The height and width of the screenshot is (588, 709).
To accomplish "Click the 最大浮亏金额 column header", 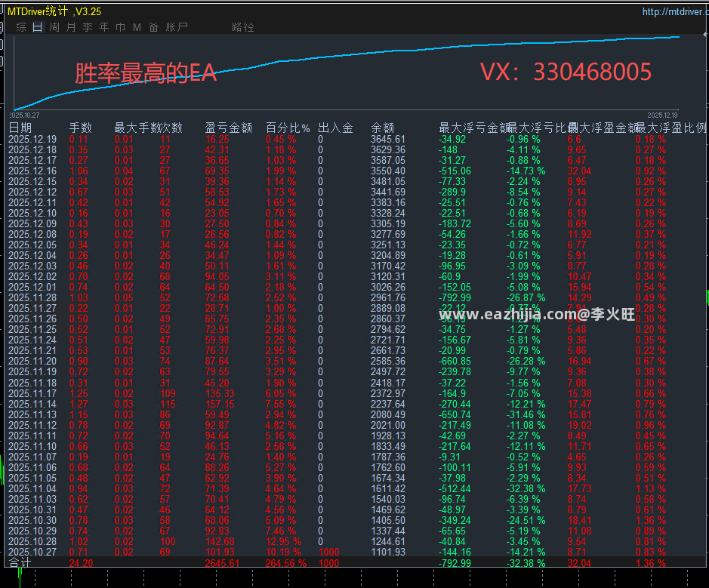I will (x=474, y=128).
